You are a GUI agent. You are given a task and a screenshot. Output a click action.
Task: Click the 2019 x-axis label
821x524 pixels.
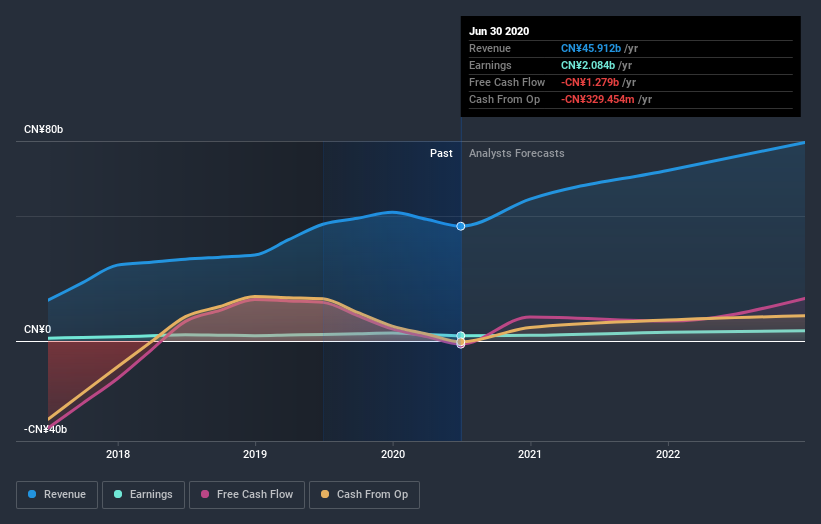pos(255,454)
